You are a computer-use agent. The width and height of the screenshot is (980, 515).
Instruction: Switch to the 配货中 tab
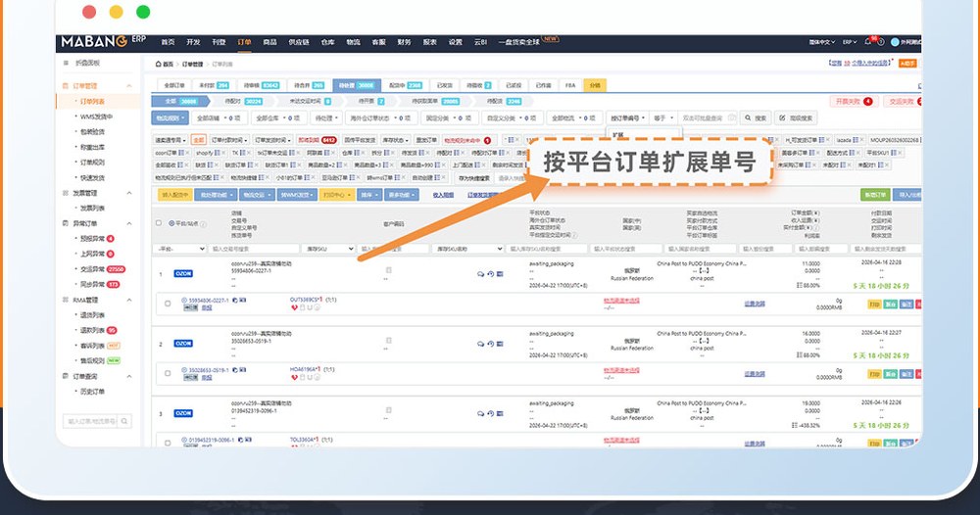406,85
